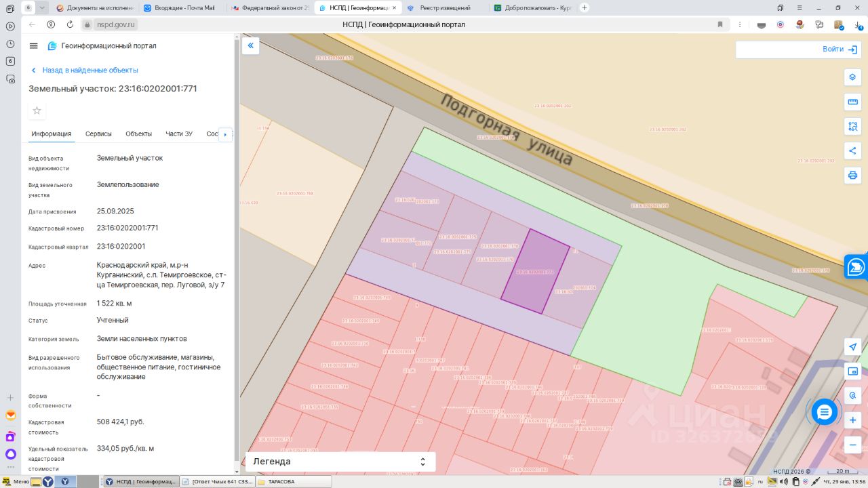Zoom out of the map
This screenshot has width=868, height=488.
tap(853, 444)
